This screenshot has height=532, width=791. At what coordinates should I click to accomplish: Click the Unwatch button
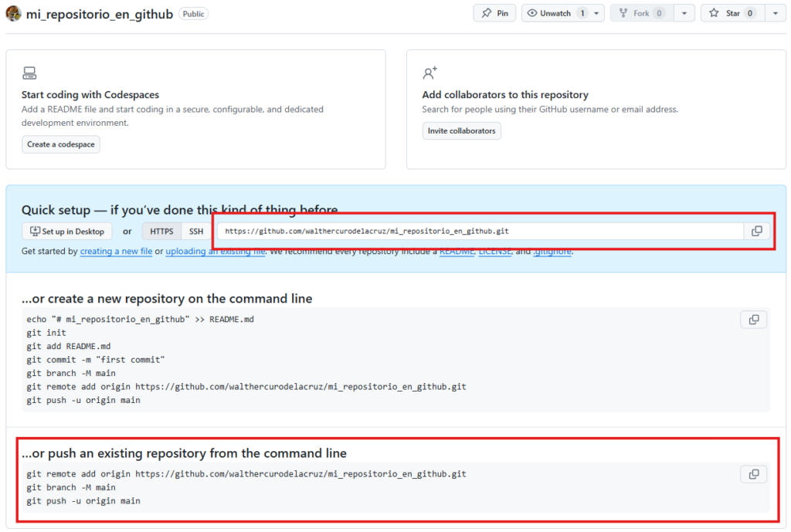pyautogui.click(x=555, y=13)
